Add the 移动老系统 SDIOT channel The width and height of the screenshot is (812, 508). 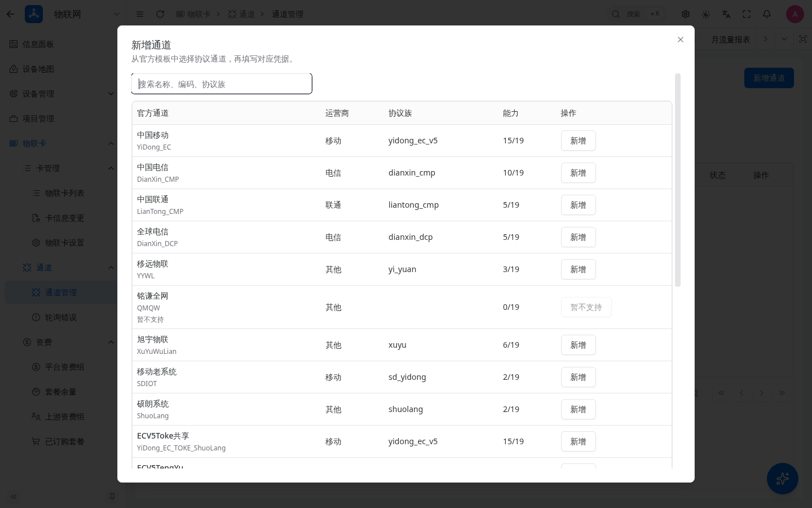(578, 377)
